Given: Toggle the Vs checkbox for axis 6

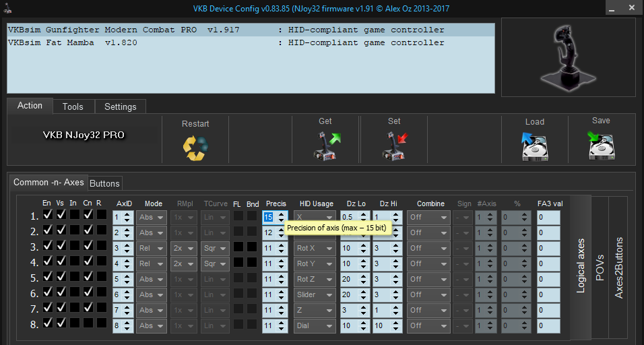Looking at the screenshot, I should coord(61,292).
